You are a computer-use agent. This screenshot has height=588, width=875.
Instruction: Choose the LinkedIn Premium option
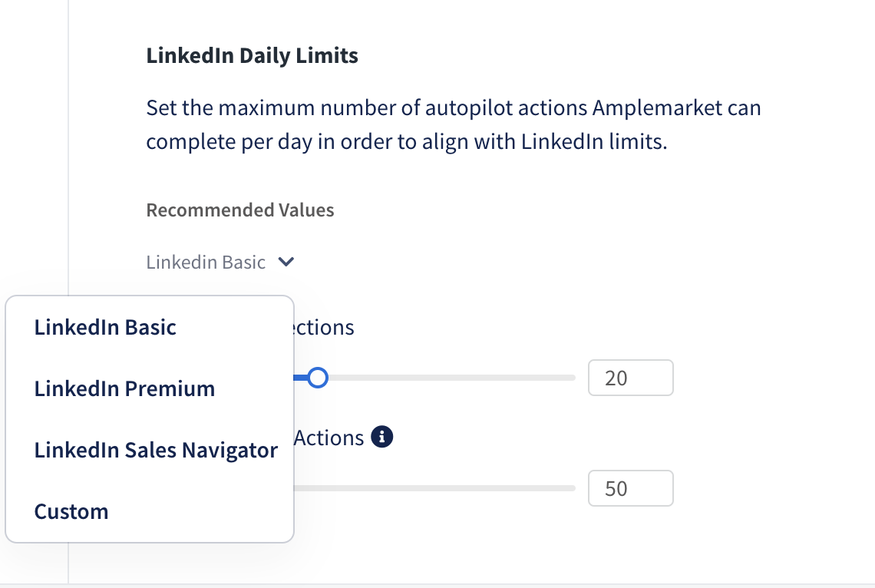124,388
